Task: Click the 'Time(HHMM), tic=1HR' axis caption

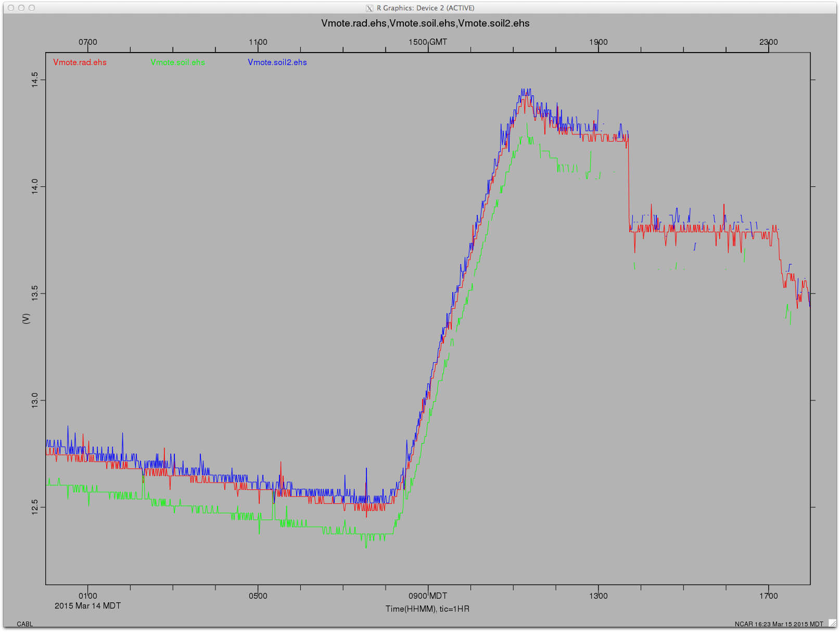Action: coord(427,609)
